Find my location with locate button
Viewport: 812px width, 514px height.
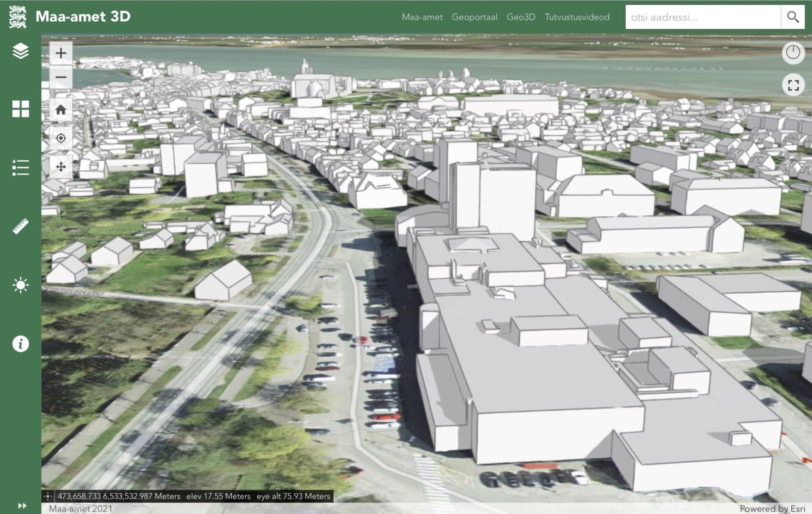point(61,138)
